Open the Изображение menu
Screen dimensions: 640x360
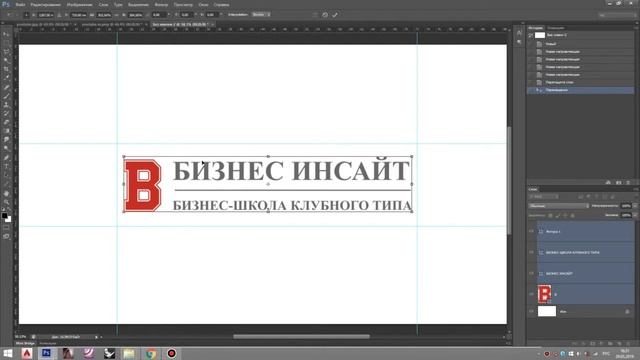(x=80, y=5)
